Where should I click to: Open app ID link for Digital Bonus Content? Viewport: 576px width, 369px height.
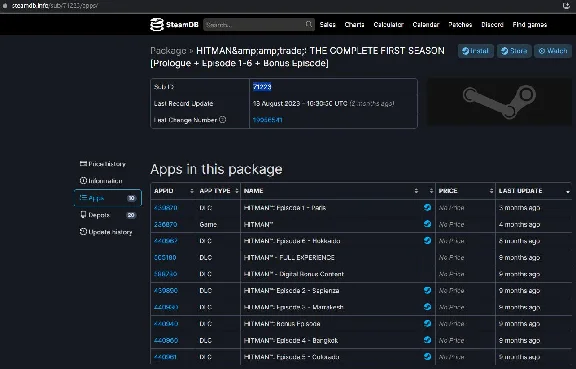point(166,274)
